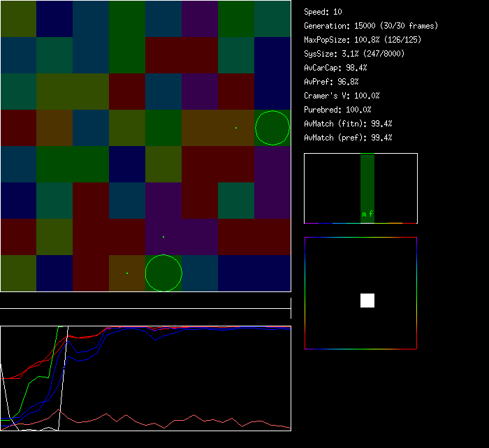This screenshot has height=448, width=489.
Task: Click the Purebred 100.0% statistic
Action: [x=338, y=110]
